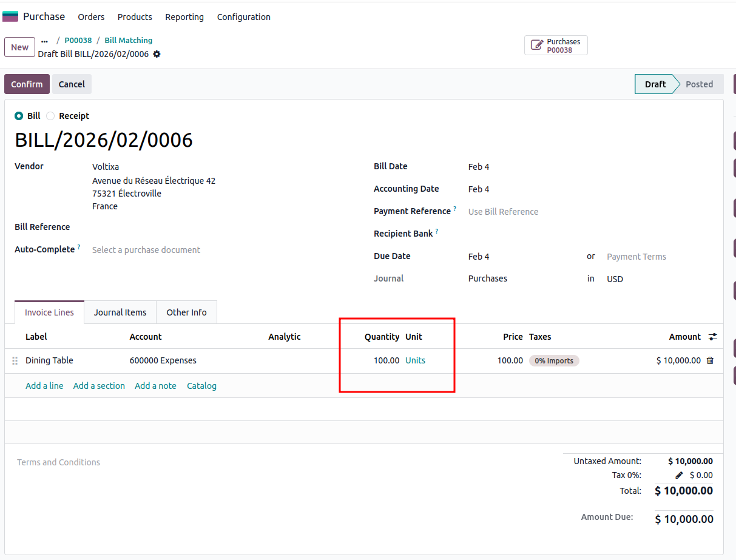Select the Bill radio option

point(19,116)
